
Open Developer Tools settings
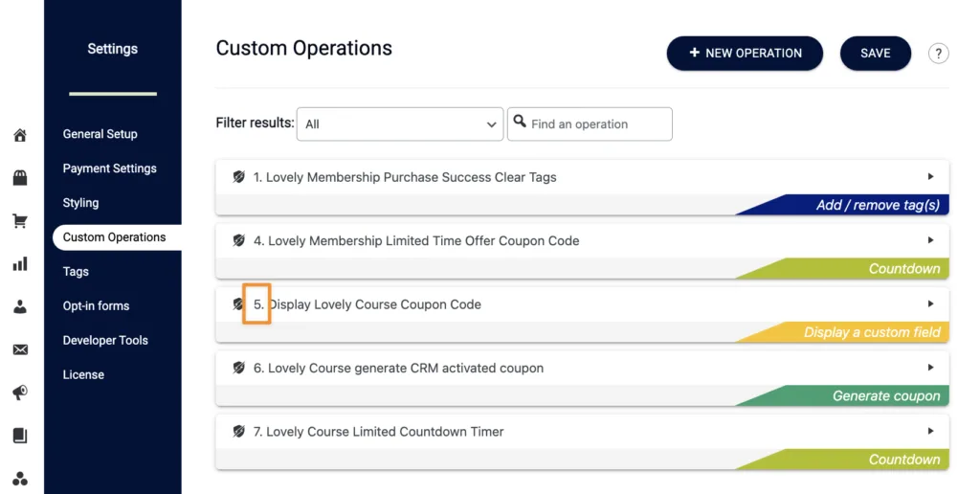(x=105, y=340)
